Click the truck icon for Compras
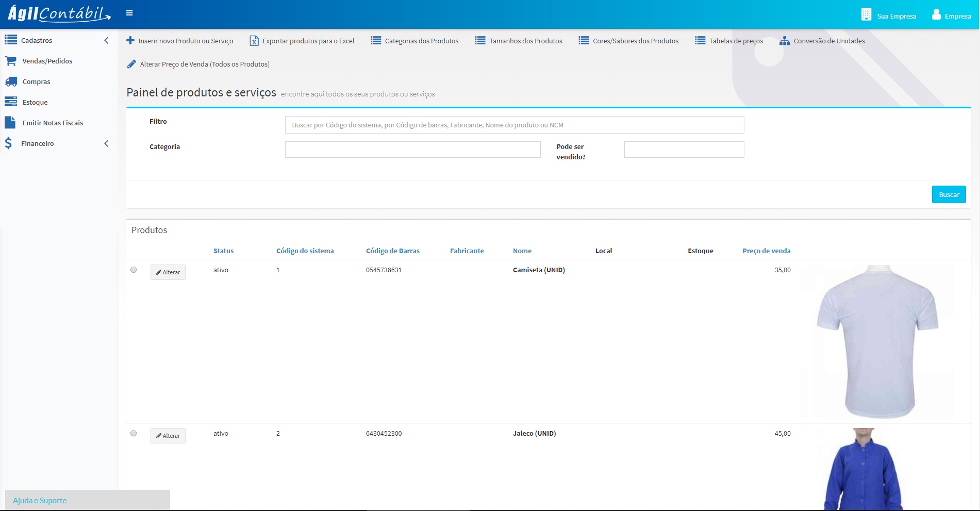The image size is (980, 511). pyautogui.click(x=11, y=81)
